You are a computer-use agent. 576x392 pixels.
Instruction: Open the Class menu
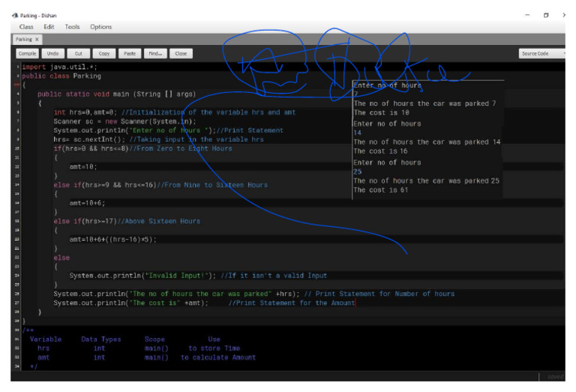coord(26,27)
